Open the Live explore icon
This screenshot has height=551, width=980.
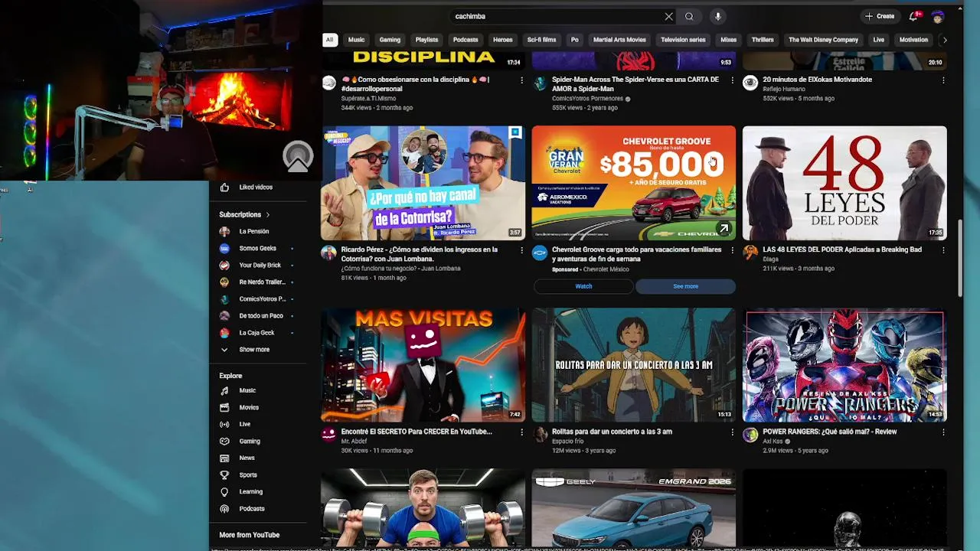224,425
